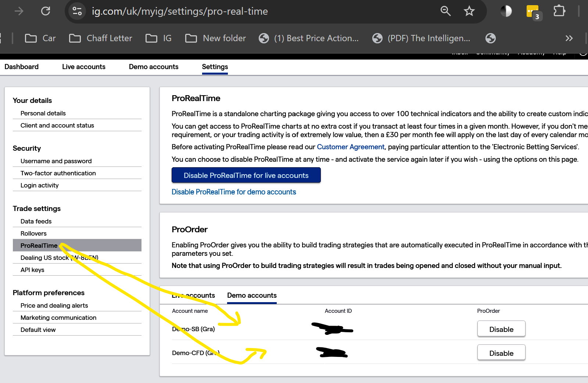Screen dimensions: 588x383
Task: Click the Account ID column header
Action: [338, 311]
